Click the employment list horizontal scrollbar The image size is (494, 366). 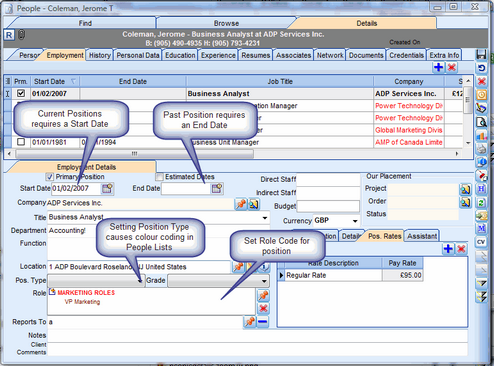(x=135, y=154)
